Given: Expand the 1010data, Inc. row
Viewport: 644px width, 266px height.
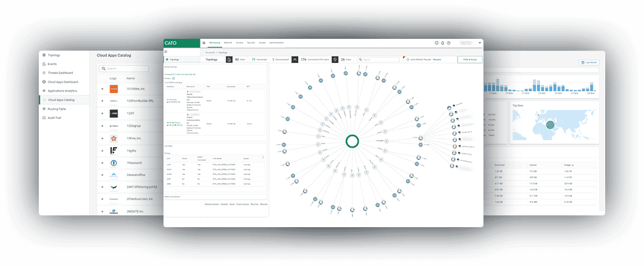Looking at the screenshot, I should (102, 89).
